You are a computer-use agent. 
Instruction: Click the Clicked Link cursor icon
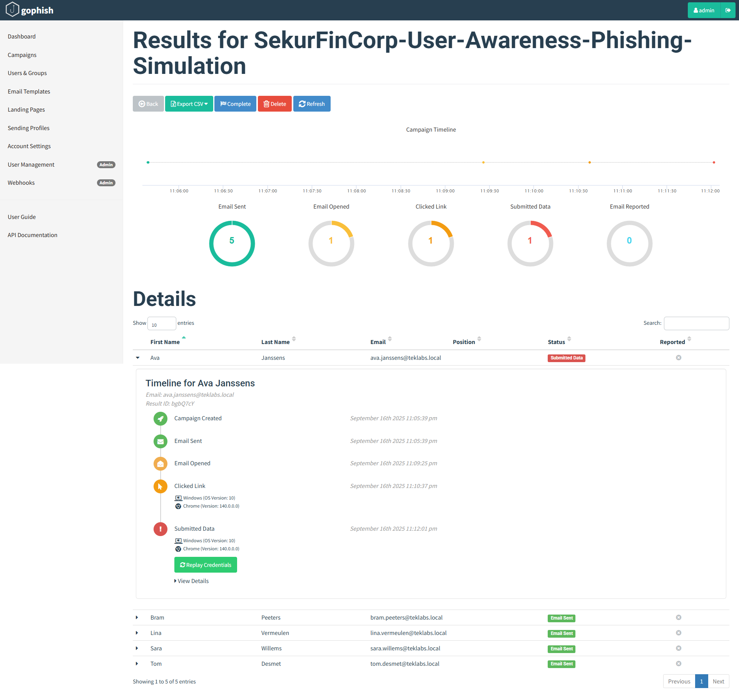coord(161,486)
